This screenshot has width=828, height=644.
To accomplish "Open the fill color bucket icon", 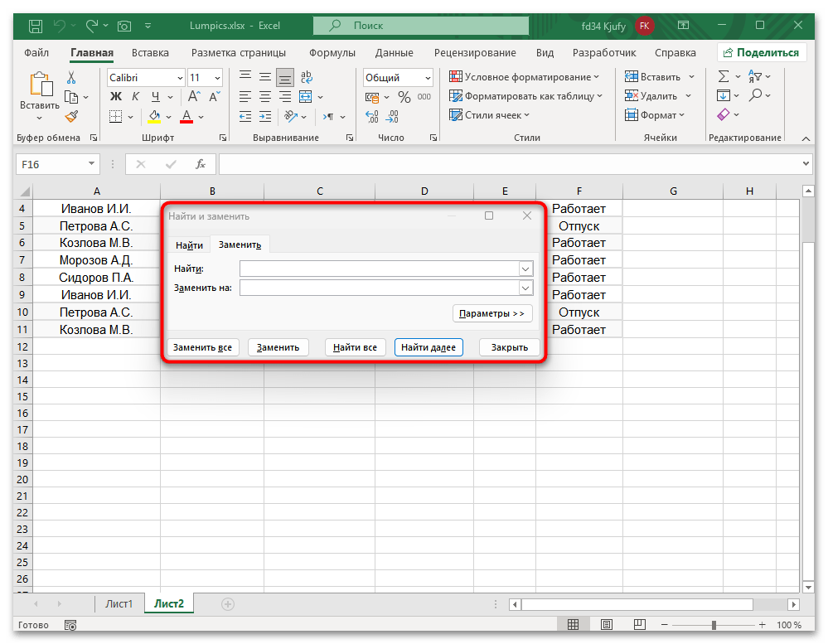I will point(154,116).
